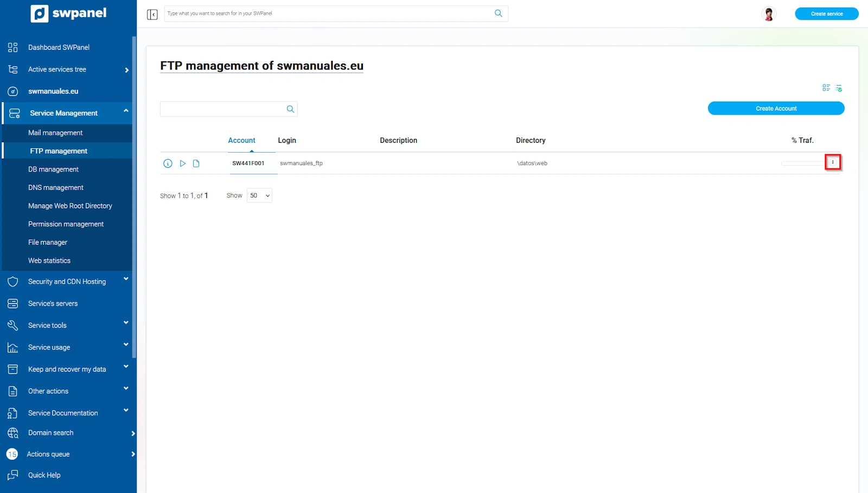The image size is (868, 493).
Task: Switch to list view icon
Action: (x=826, y=88)
